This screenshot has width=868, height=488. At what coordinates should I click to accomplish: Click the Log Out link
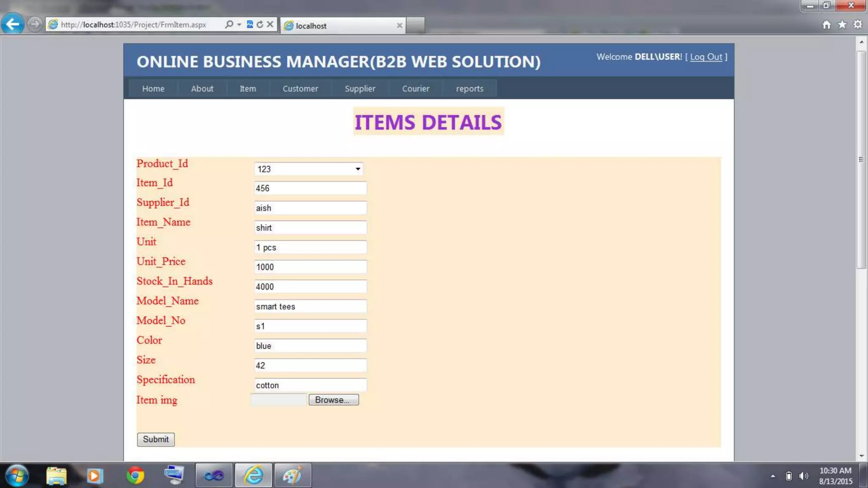(x=706, y=57)
